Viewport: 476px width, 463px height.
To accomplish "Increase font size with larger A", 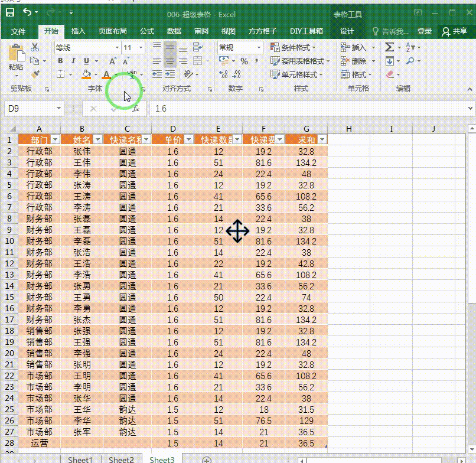I will pyautogui.click(x=112, y=61).
